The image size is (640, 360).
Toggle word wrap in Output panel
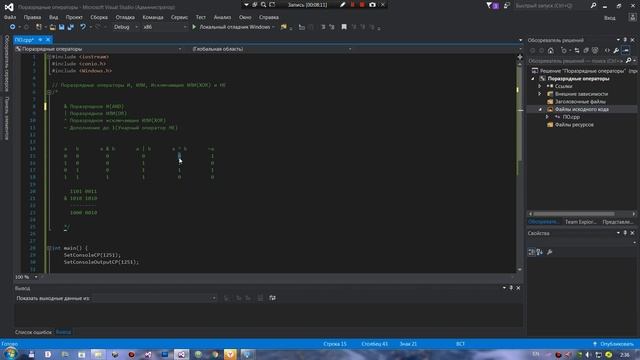coord(272,298)
